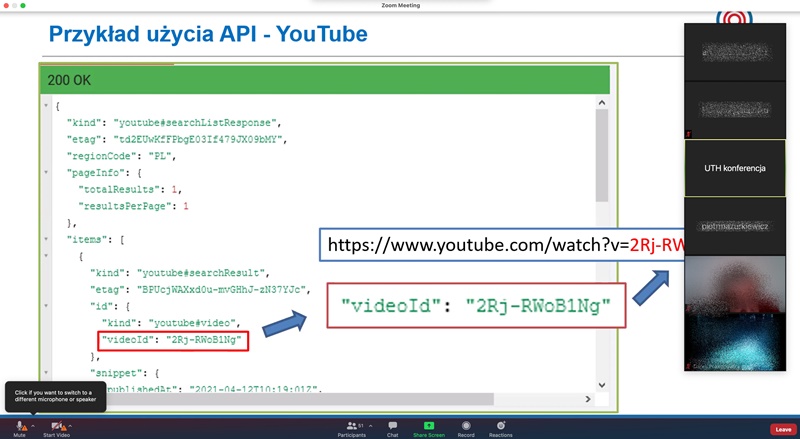Click the JSON panel scroll-up arrow

(602, 103)
